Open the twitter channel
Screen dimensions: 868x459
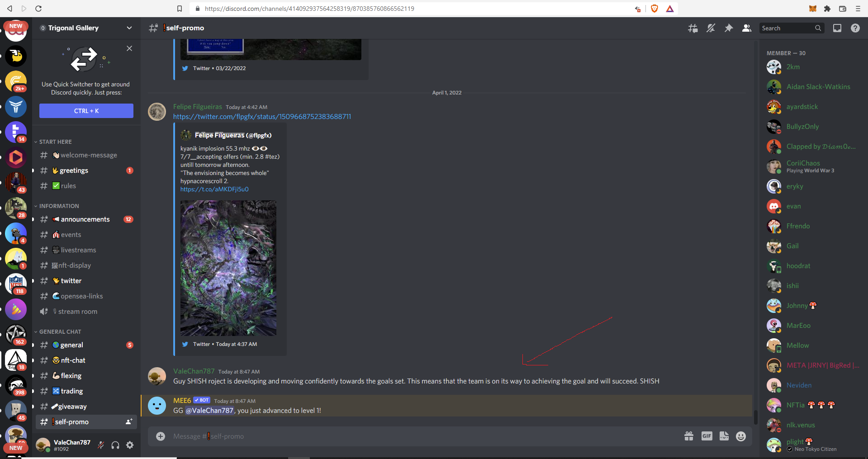[86, 281]
